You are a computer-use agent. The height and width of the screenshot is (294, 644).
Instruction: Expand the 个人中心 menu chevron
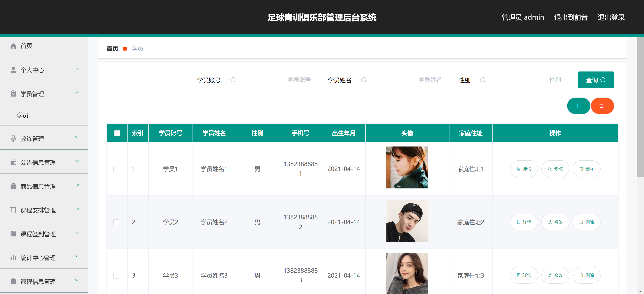[77, 69]
